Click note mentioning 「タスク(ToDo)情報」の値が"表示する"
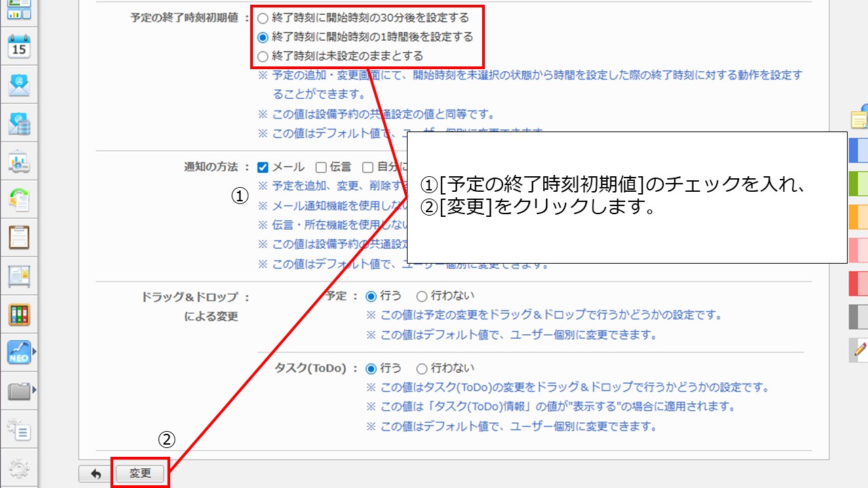The image size is (868, 488). pyautogui.click(x=551, y=407)
